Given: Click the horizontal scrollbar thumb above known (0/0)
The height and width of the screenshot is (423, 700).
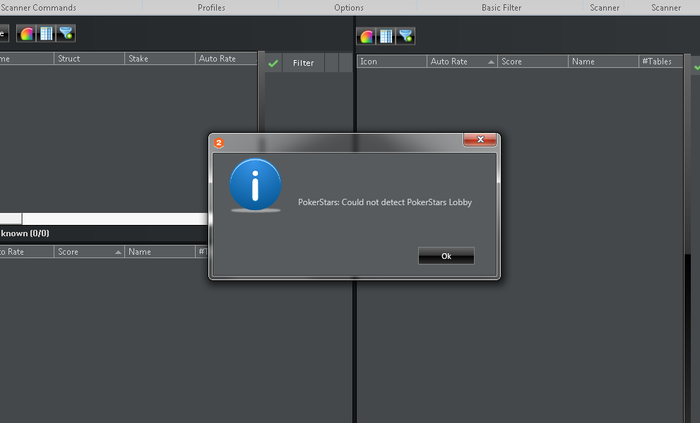Looking at the screenshot, I should point(10,219).
